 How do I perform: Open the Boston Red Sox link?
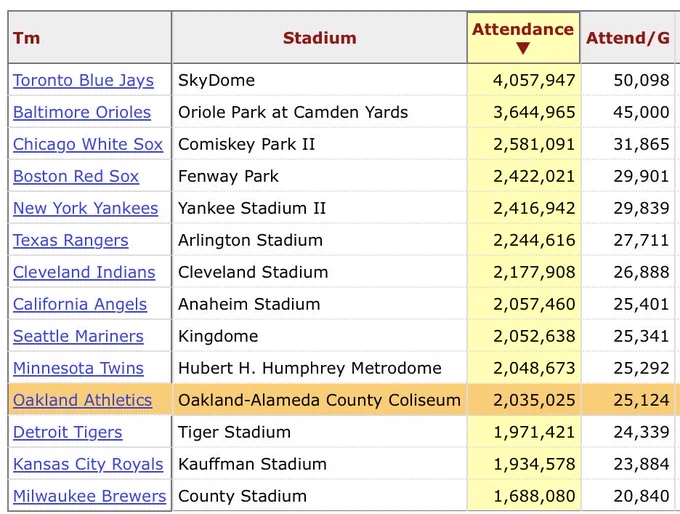(x=76, y=177)
